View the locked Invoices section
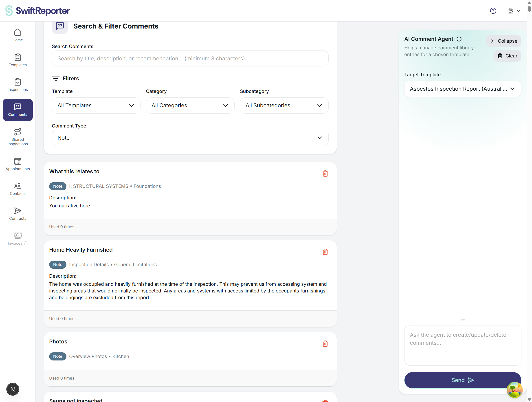The image size is (532, 402). tap(17, 239)
